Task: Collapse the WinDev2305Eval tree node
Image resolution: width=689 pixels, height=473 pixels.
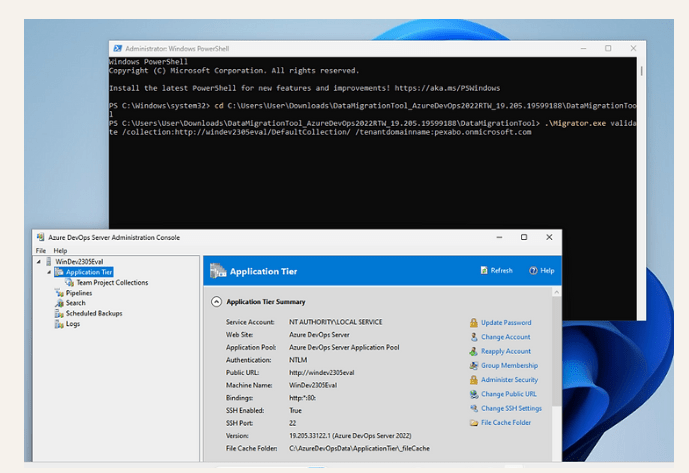Action: point(39,262)
